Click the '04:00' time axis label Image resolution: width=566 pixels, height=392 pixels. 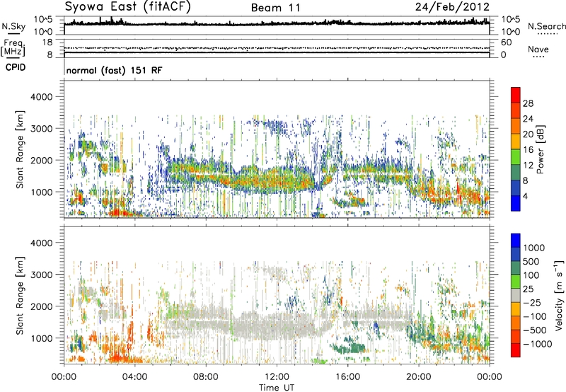(134, 377)
